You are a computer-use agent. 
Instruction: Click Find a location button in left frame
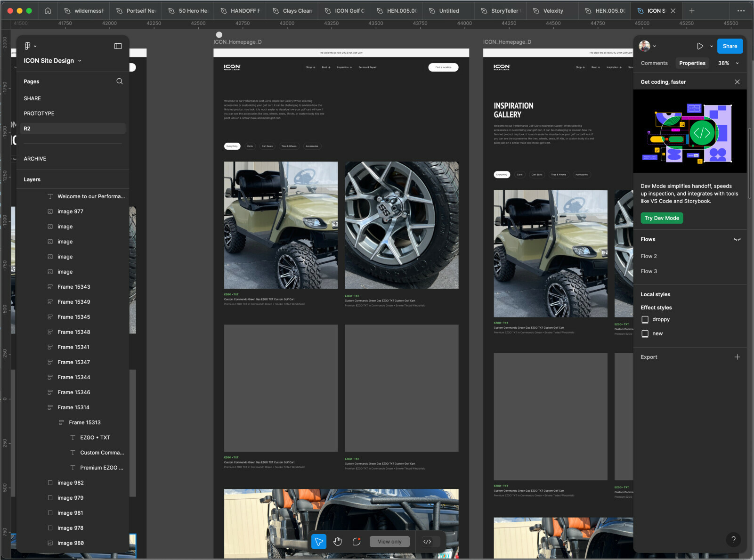443,67
